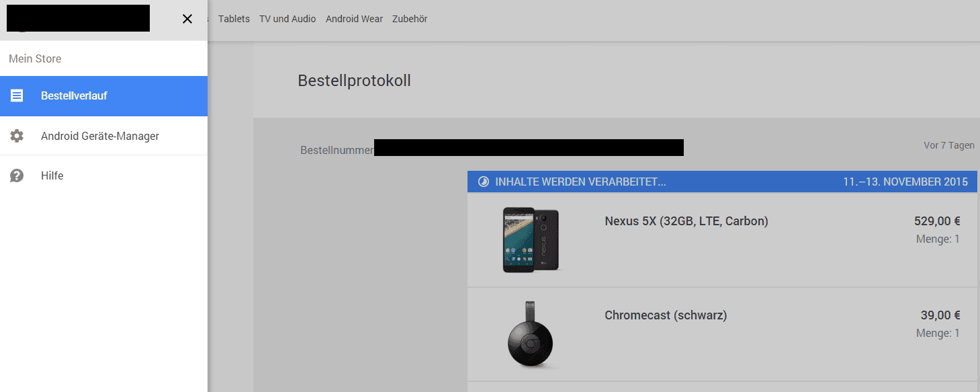
Task: Open the Chromecast (schwarz) product link
Action: [666, 315]
